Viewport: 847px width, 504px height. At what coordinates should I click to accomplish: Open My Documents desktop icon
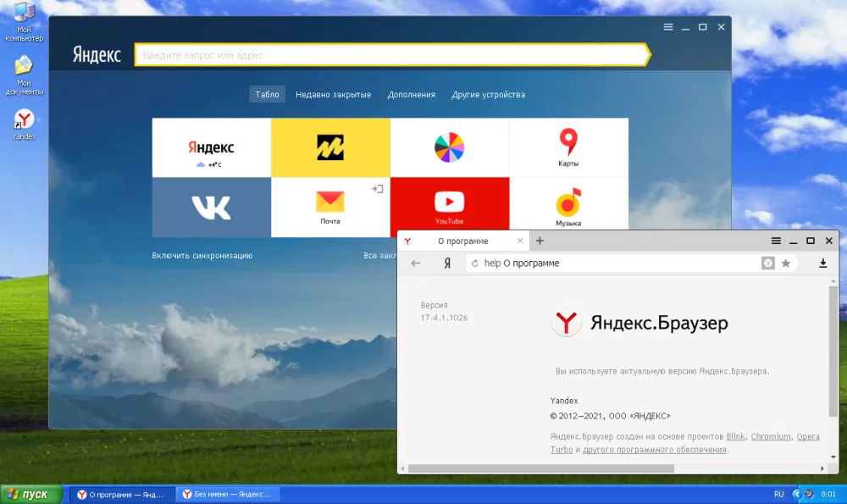24,75
